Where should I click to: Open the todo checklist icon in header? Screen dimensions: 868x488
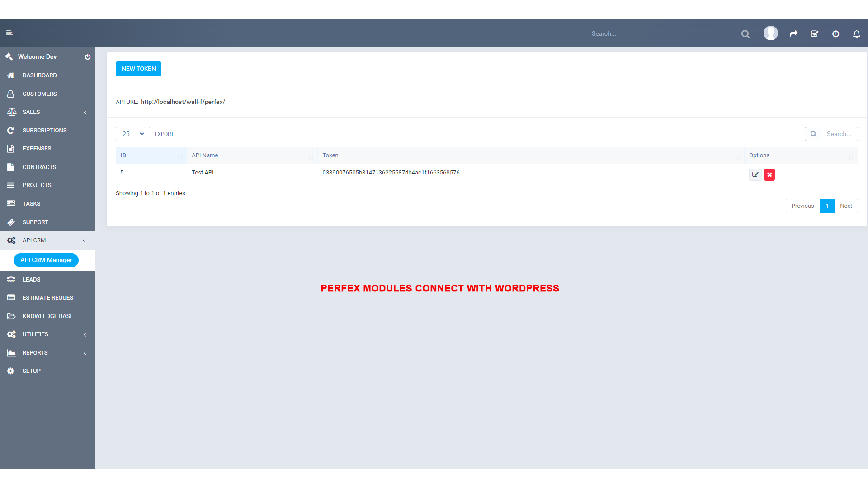815,34
